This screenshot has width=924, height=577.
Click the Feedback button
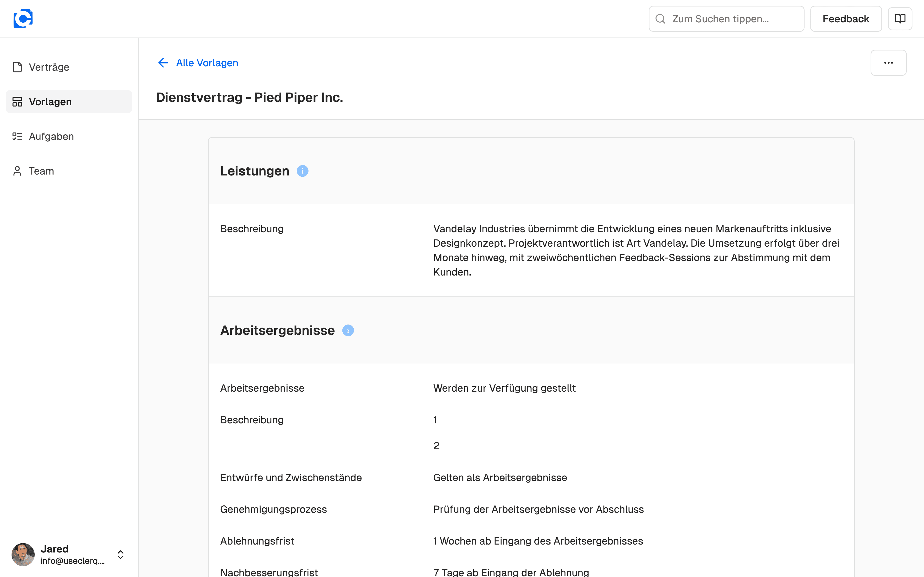(846, 18)
